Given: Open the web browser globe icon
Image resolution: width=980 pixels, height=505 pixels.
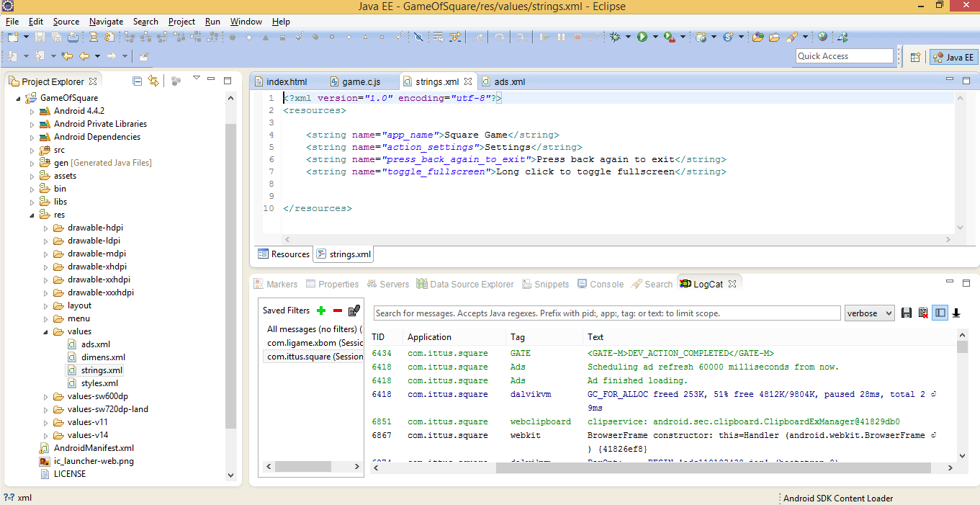Looking at the screenshot, I should click(x=822, y=37).
